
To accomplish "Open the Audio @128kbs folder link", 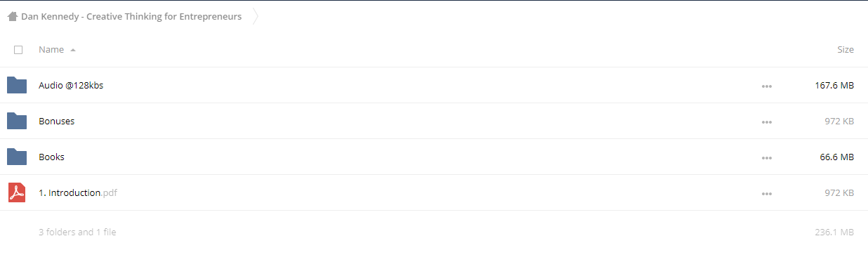I will point(71,86).
